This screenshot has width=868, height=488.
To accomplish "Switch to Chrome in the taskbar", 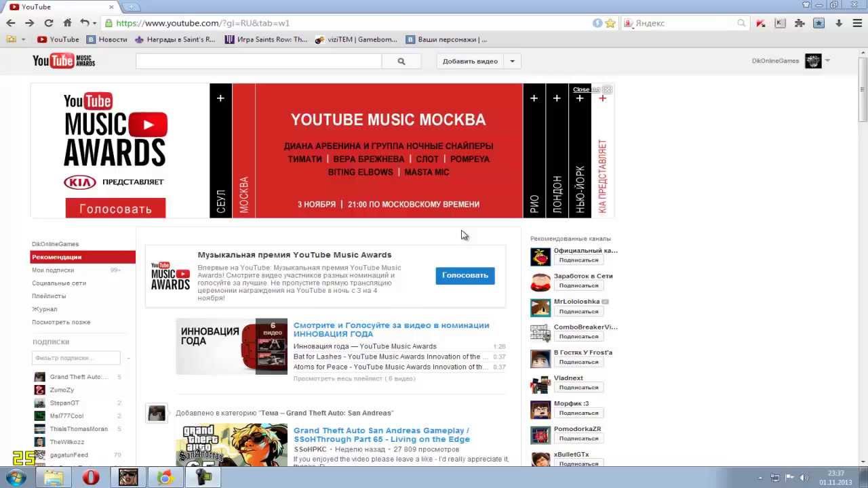I will pyautogui.click(x=165, y=477).
